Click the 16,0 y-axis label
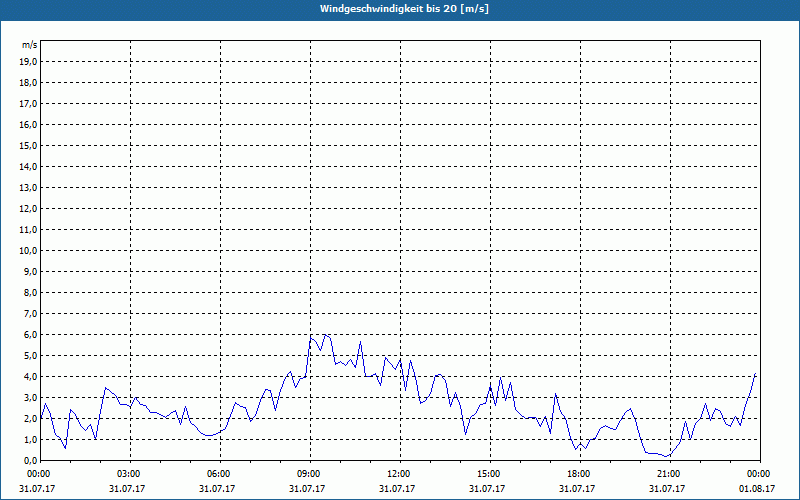 [x=28, y=124]
